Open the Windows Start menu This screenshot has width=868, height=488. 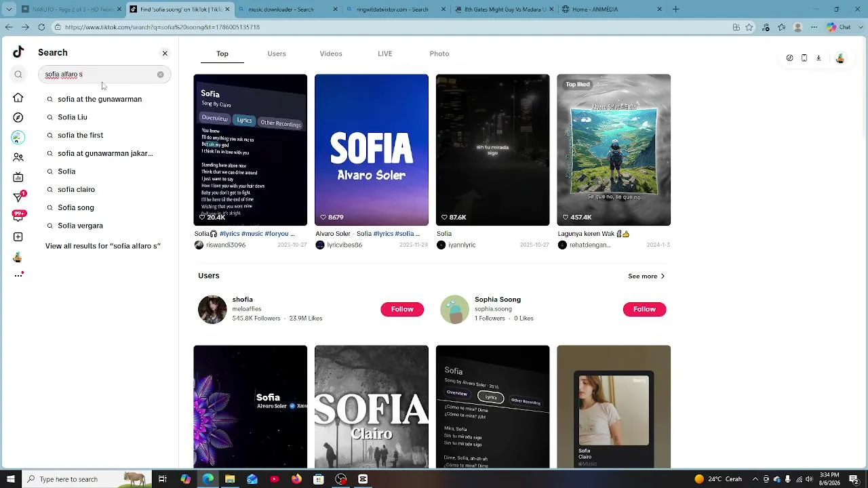[10, 479]
